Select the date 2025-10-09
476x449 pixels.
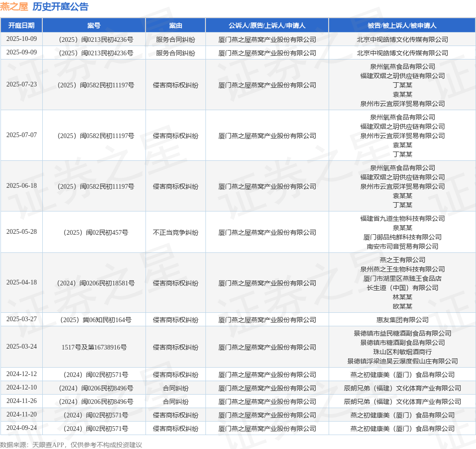coord(21,39)
